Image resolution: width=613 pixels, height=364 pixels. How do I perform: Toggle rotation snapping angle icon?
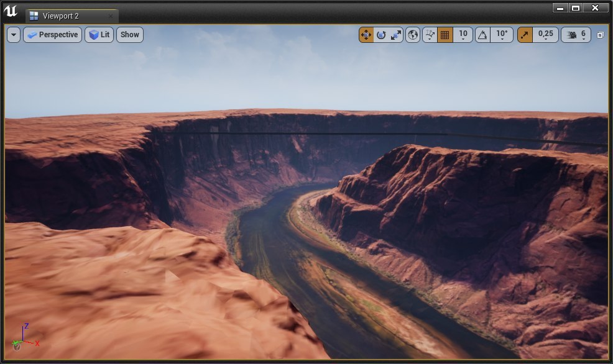[483, 35]
